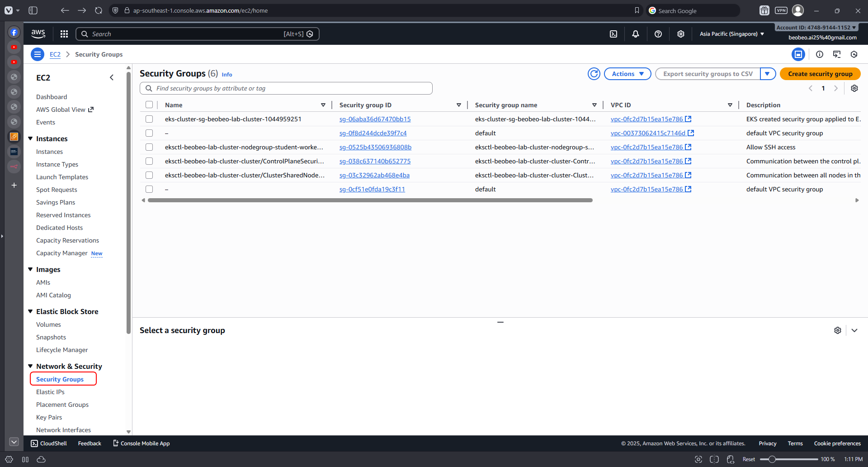
Task: Open the notifications bell
Action: (636, 34)
